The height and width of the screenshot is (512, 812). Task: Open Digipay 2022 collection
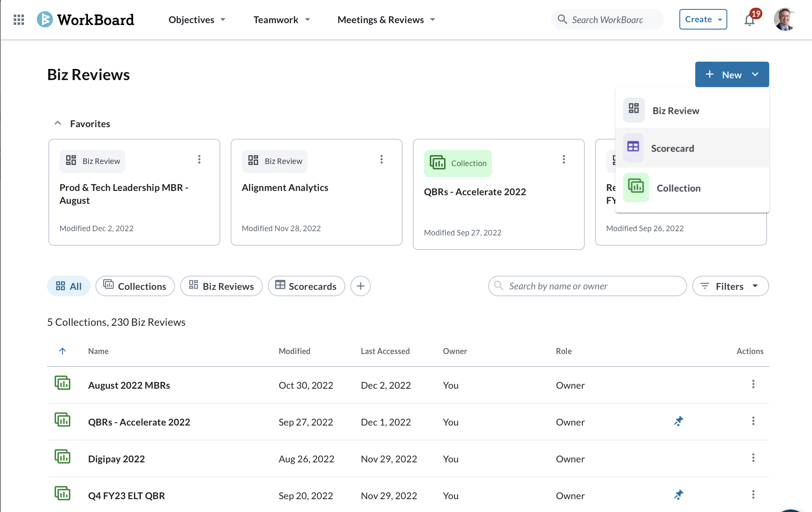point(116,459)
